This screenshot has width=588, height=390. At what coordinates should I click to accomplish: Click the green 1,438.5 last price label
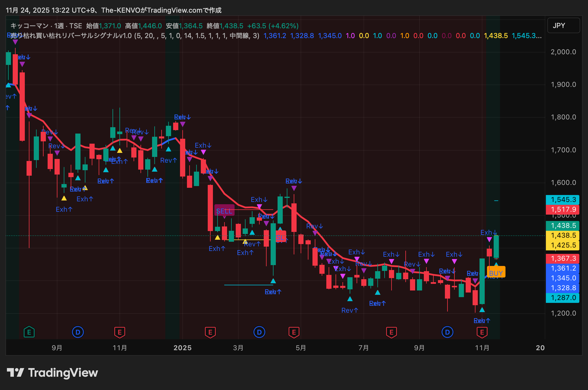pyautogui.click(x=563, y=226)
